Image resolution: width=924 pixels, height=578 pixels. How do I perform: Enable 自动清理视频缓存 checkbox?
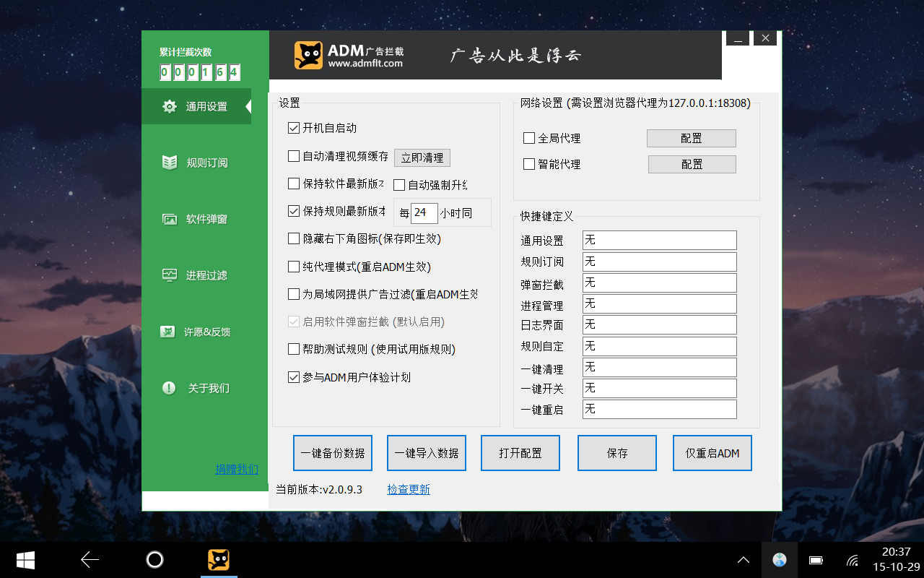click(x=294, y=155)
